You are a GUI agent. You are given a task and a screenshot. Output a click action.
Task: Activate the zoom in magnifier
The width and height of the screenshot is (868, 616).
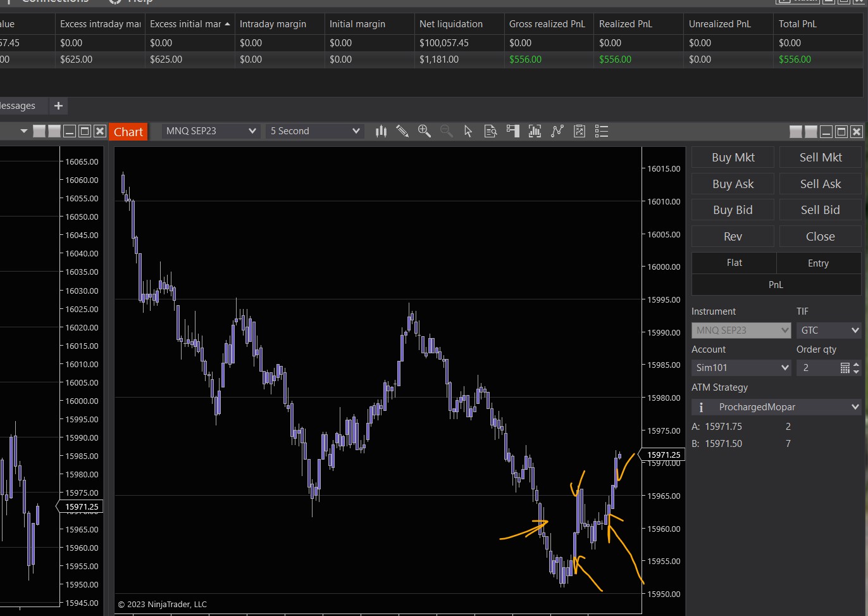[425, 131]
